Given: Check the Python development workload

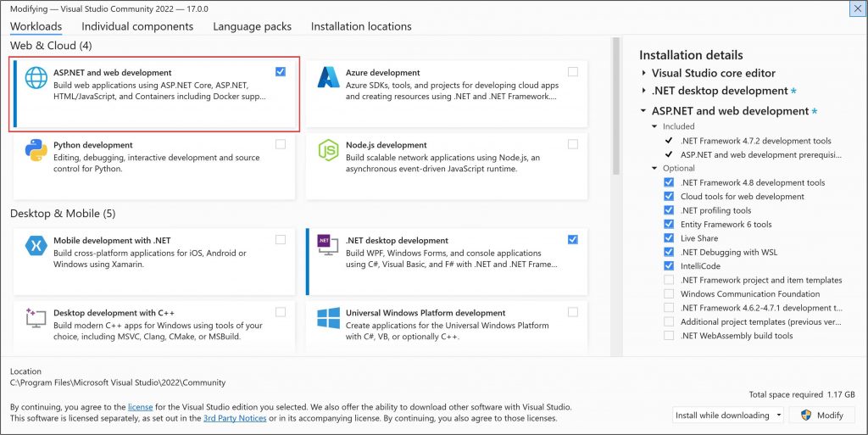Looking at the screenshot, I should [281, 144].
